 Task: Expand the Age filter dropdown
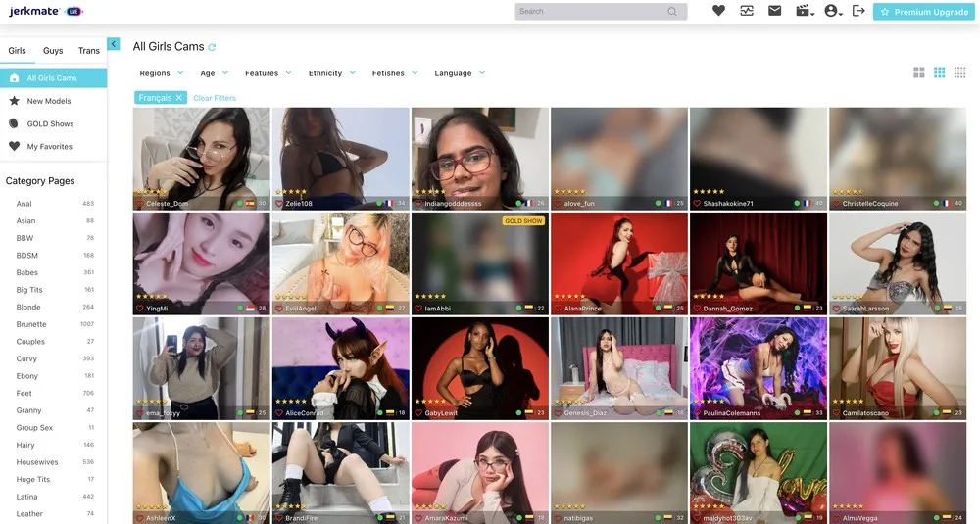[214, 73]
